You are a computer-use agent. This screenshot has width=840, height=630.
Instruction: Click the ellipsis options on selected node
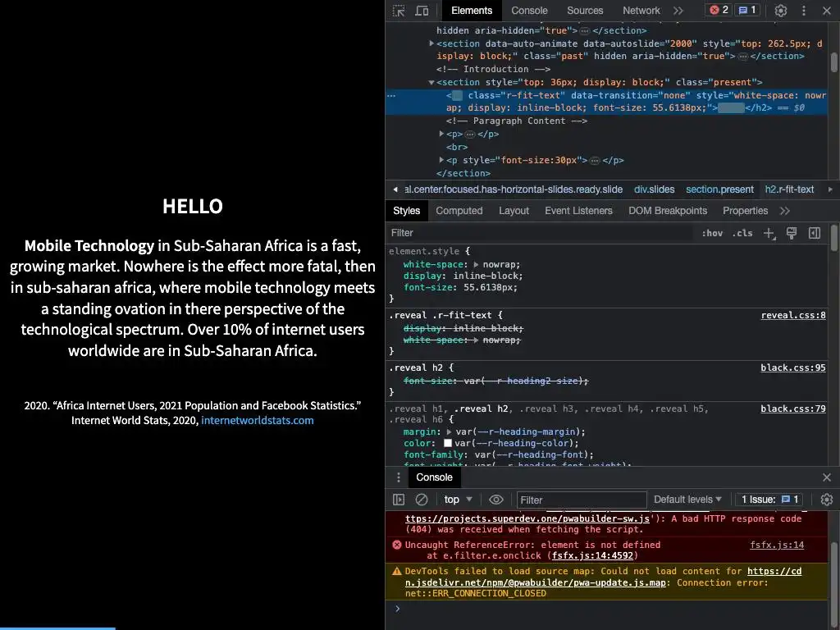[x=391, y=96]
